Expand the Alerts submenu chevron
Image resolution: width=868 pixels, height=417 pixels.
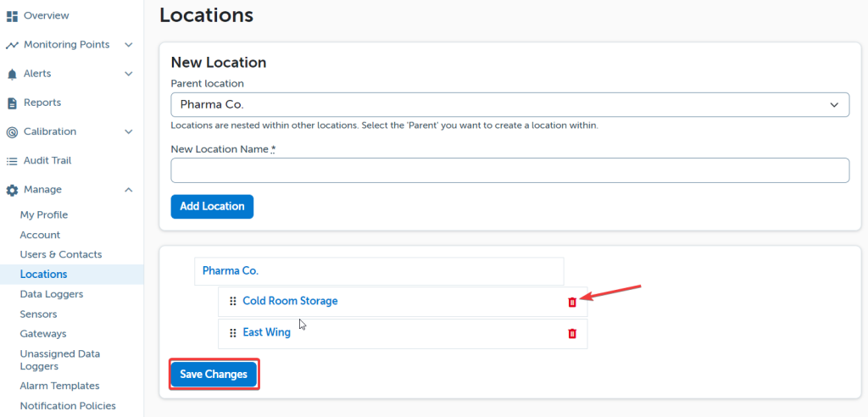[129, 74]
